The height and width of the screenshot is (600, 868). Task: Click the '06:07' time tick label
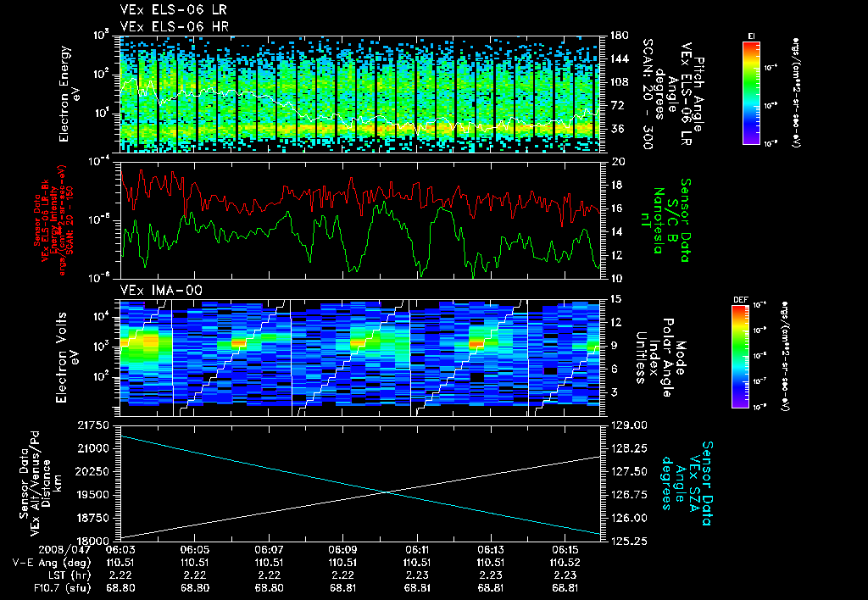tap(269, 550)
